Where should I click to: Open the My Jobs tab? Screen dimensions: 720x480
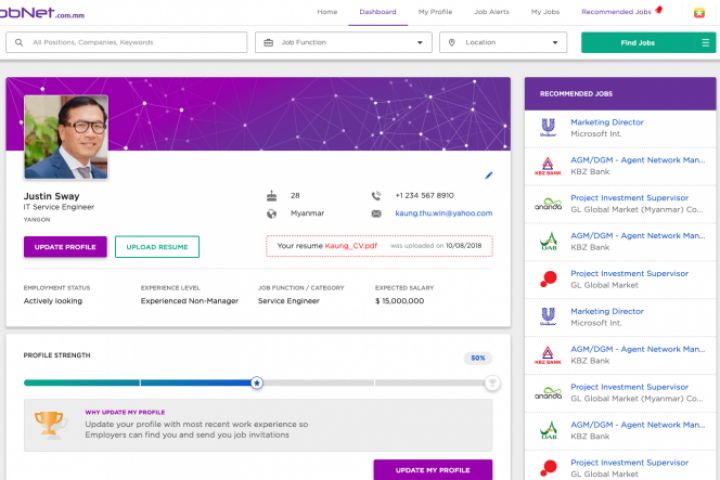click(x=545, y=12)
